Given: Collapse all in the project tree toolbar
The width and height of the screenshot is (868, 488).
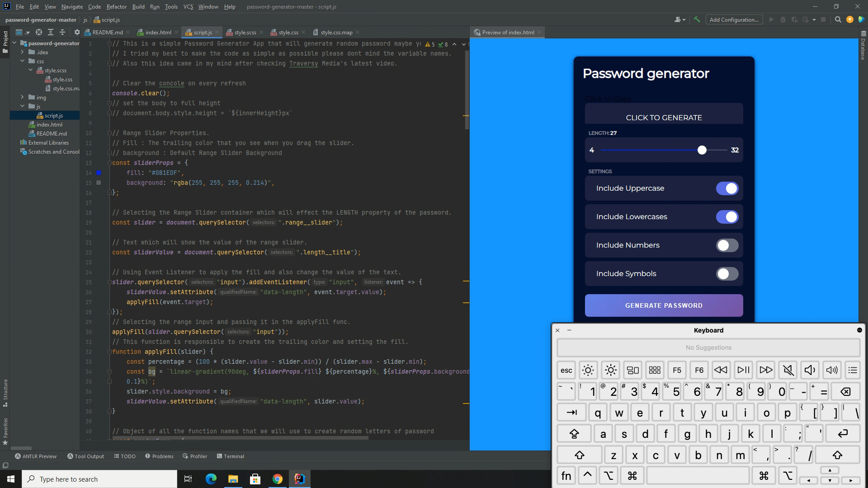Looking at the screenshot, I should click(x=62, y=32).
